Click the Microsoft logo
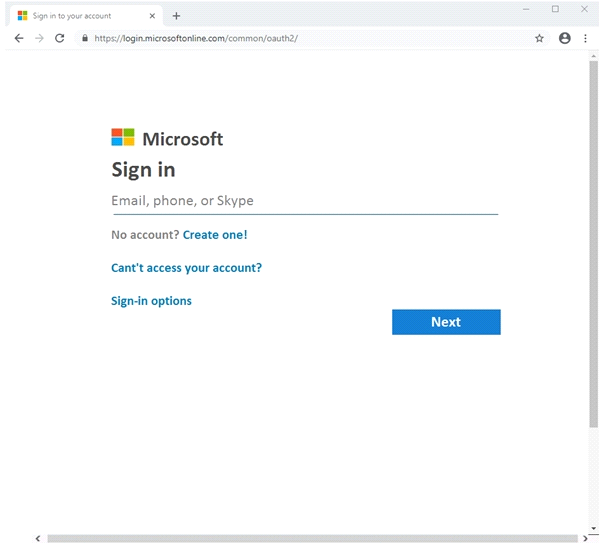Screen dimensions: 601x547 [x=167, y=138]
